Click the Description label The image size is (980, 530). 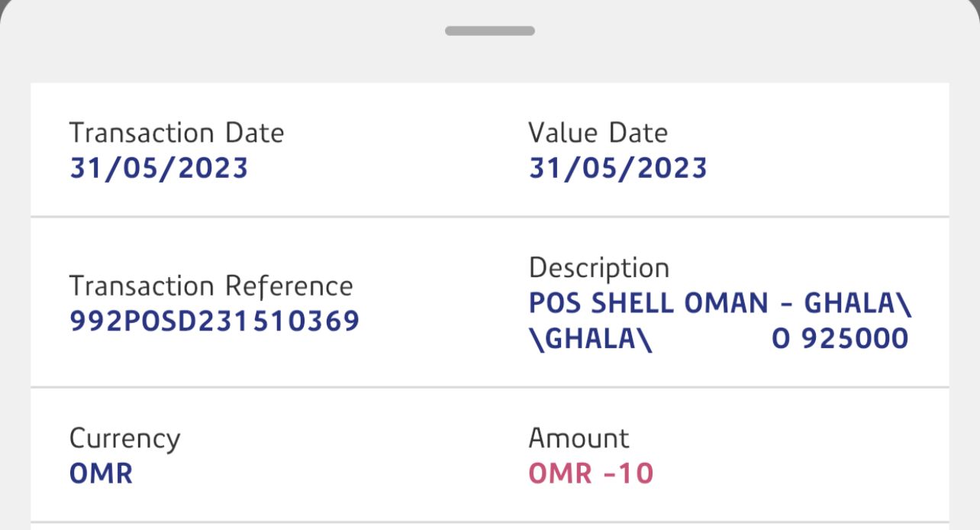(x=598, y=268)
